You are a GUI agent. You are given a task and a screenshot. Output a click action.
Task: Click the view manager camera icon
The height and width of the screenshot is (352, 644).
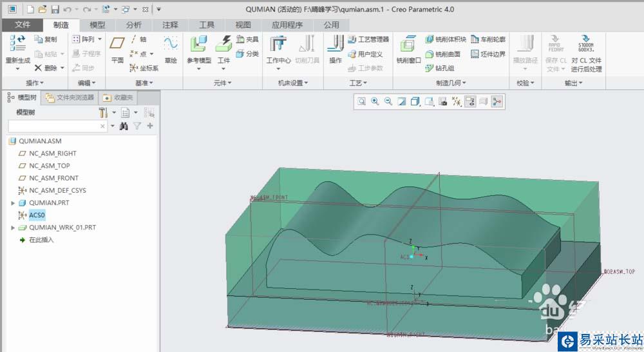point(443,101)
